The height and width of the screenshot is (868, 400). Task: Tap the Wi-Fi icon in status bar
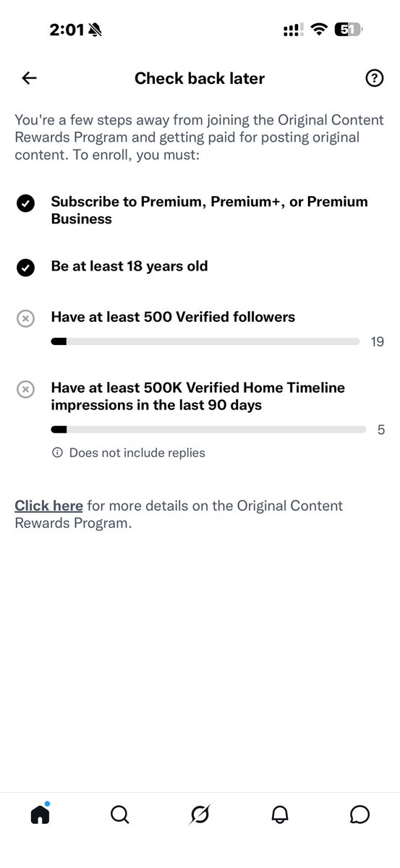(x=318, y=30)
